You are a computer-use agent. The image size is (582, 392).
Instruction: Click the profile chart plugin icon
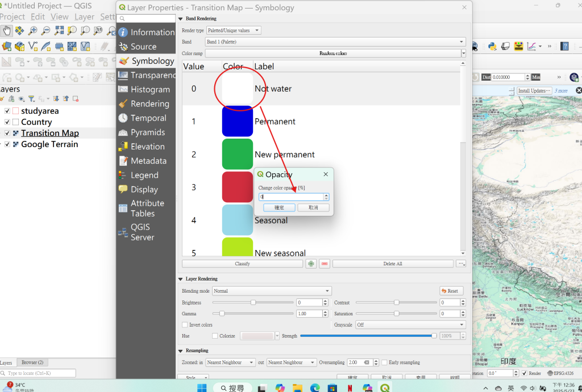pos(531,46)
